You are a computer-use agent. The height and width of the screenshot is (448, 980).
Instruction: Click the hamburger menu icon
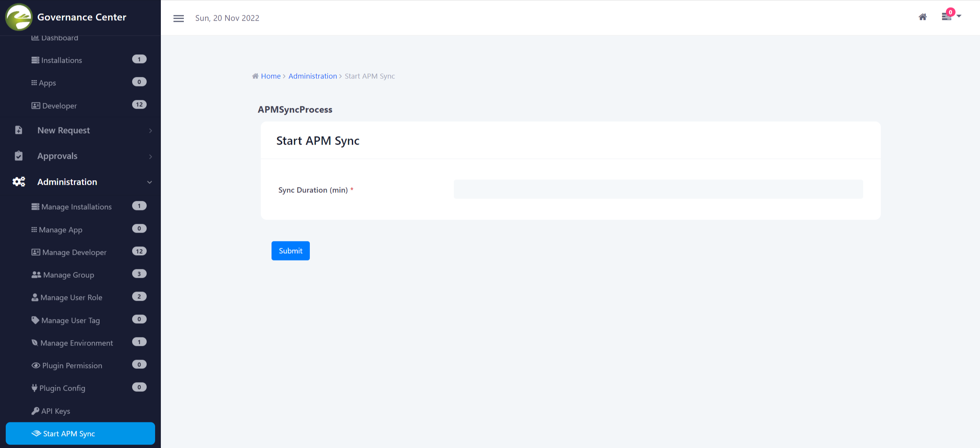(178, 18)
